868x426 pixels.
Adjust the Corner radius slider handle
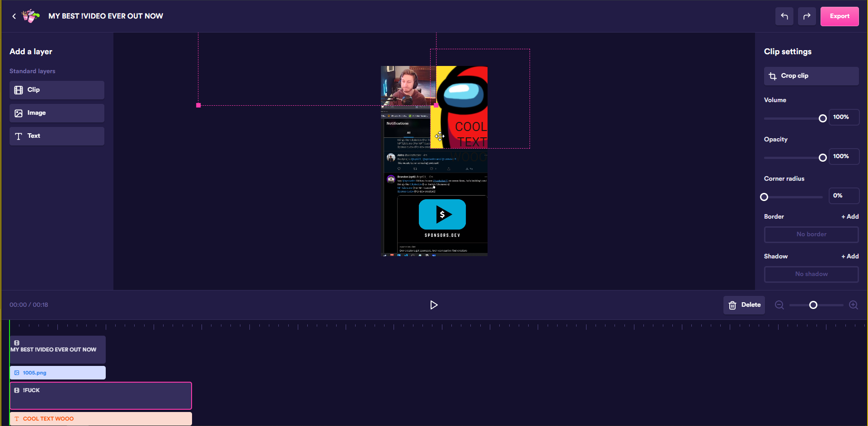click(764, 197)
